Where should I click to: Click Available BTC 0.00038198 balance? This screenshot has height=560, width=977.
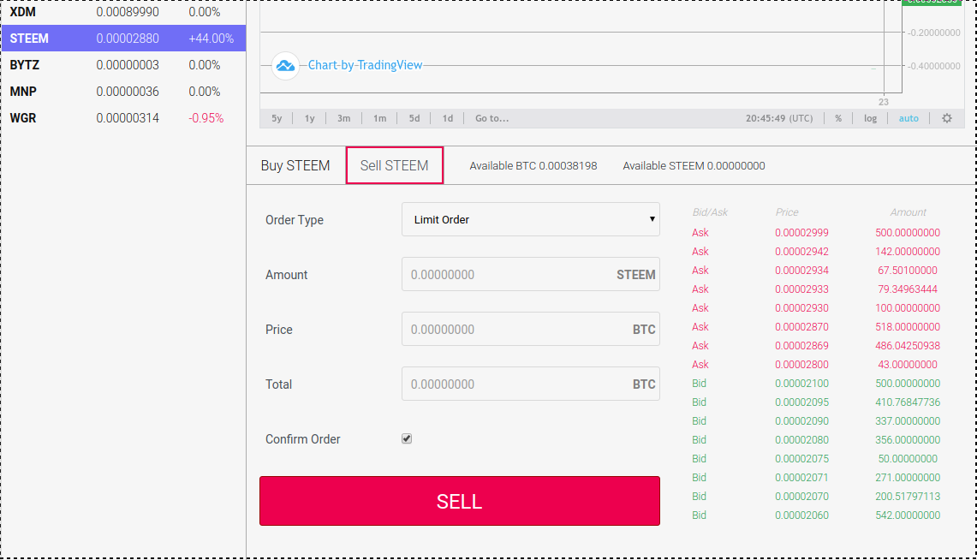tap(533, 166)
